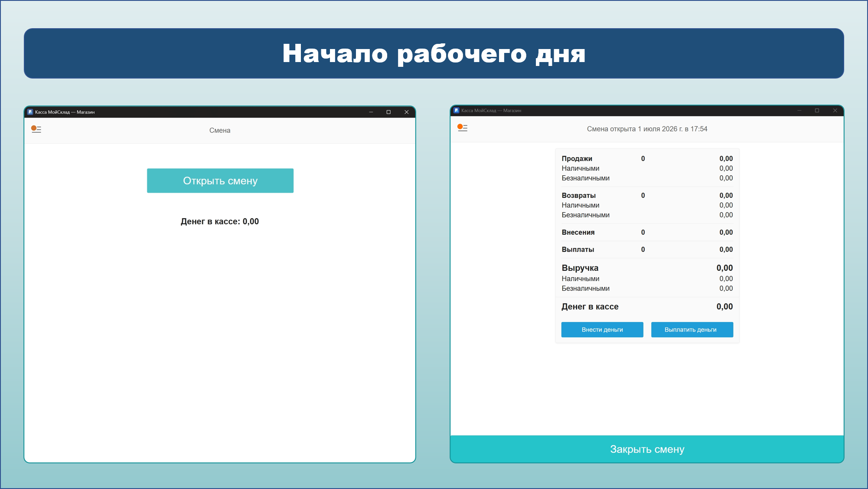This screenshot has width=868, height=489.
Task: Maximize the right Касса МойСклад window
Action: tap(817, 111)
